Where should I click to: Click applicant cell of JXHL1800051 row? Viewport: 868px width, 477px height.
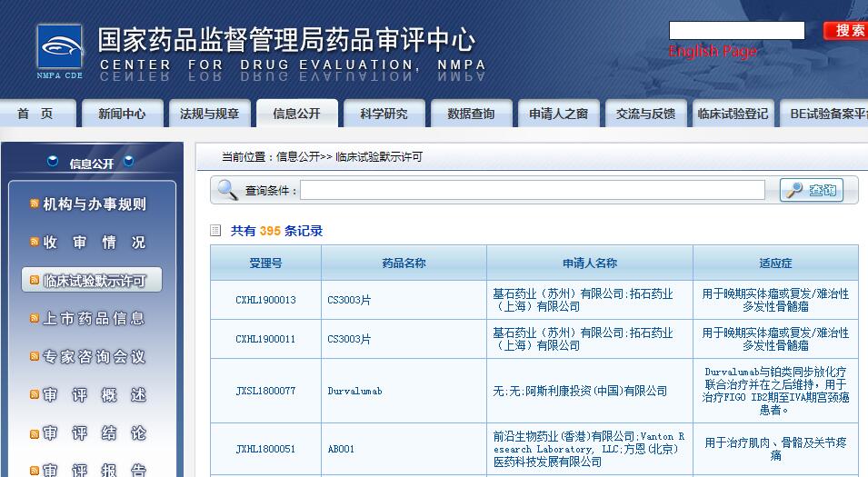(x=590, y=449)
